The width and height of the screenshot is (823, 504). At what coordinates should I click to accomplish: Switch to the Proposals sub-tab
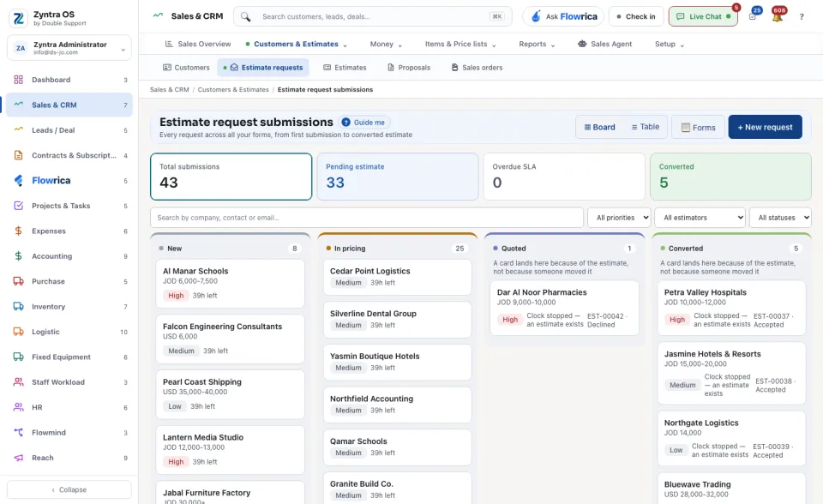click(409, 68)
